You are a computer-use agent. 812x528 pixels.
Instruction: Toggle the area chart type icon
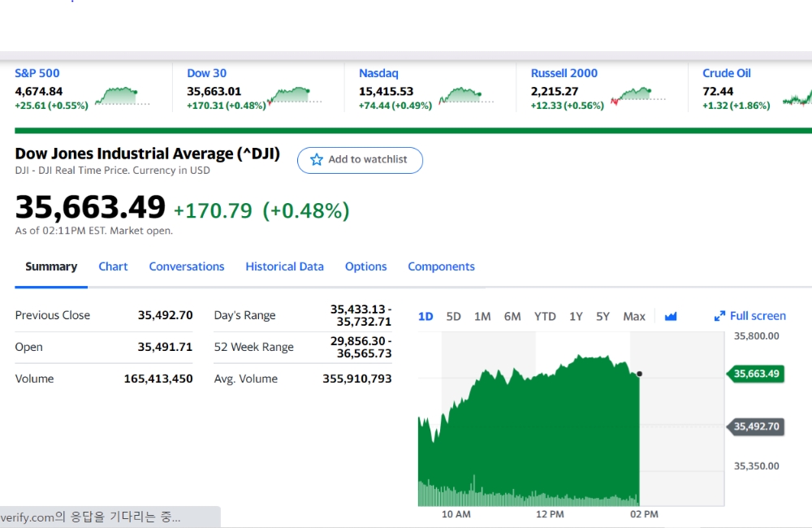coord(671,316)
